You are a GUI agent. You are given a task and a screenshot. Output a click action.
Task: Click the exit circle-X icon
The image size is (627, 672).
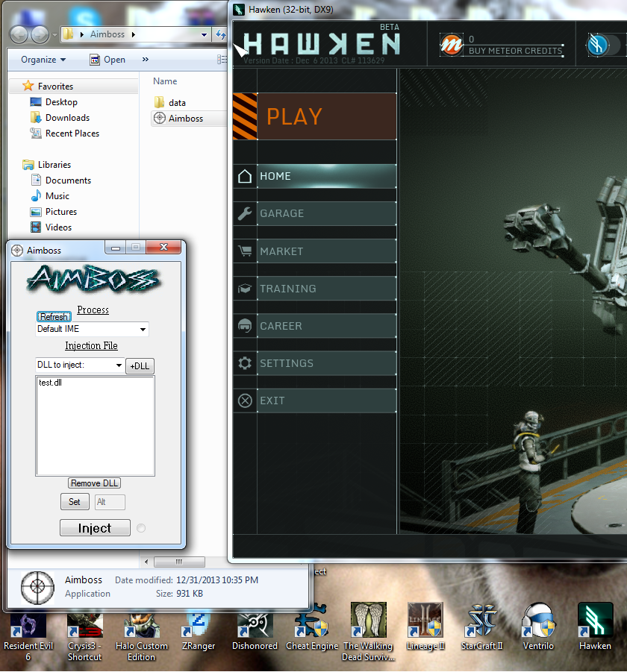245,401
